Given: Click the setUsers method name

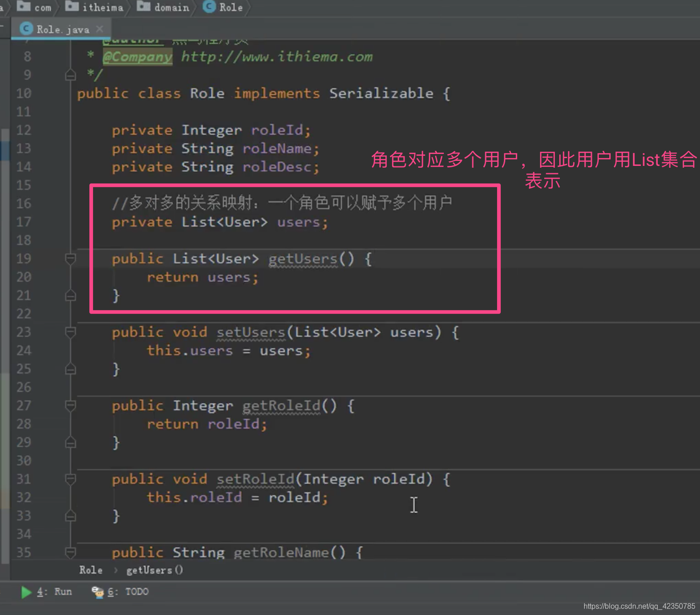Looking at the screenshot, I should pyautogui.click(x=251, y=332).
